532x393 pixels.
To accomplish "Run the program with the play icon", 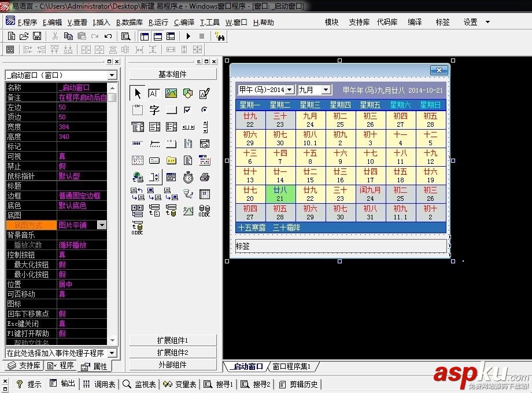I will coord(189,36).
